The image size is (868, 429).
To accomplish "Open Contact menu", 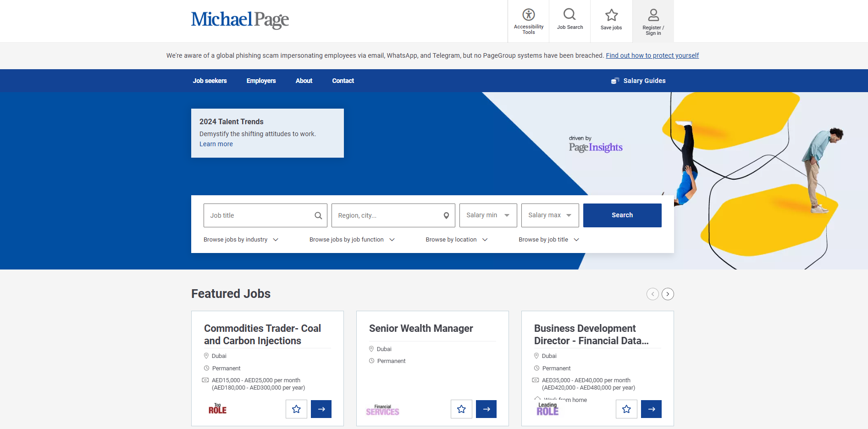I will (x=343, y=81).
